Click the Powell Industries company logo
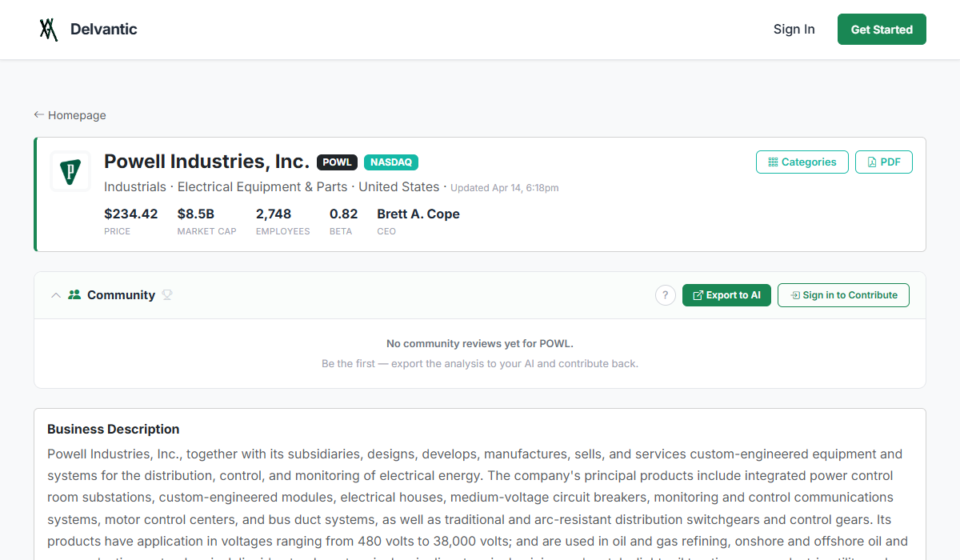Screen dimensions: 960x560 click(x=70, y=171)
